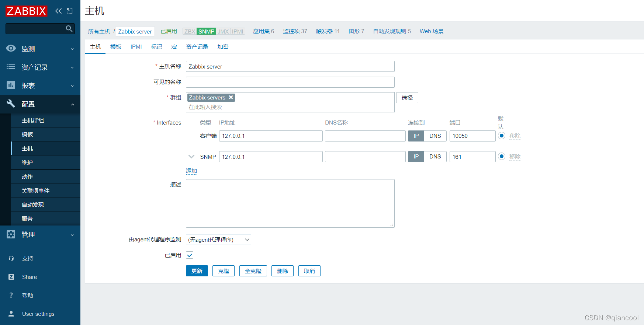Viewport: 644px width, 325px height.
Task: Switch to the 宏 tab
Action: (x=174, y=47)
